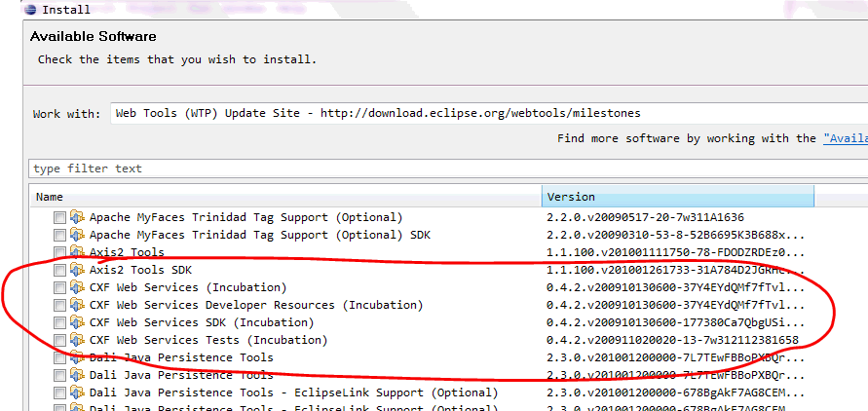Click the version cell of Axis2 Tools SDK
This screenshot has height=411, width=868.
point(675,270)
